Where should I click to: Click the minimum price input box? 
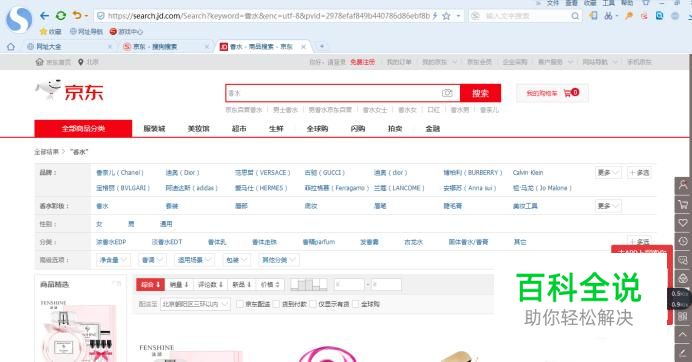click(x=349, y=285)
